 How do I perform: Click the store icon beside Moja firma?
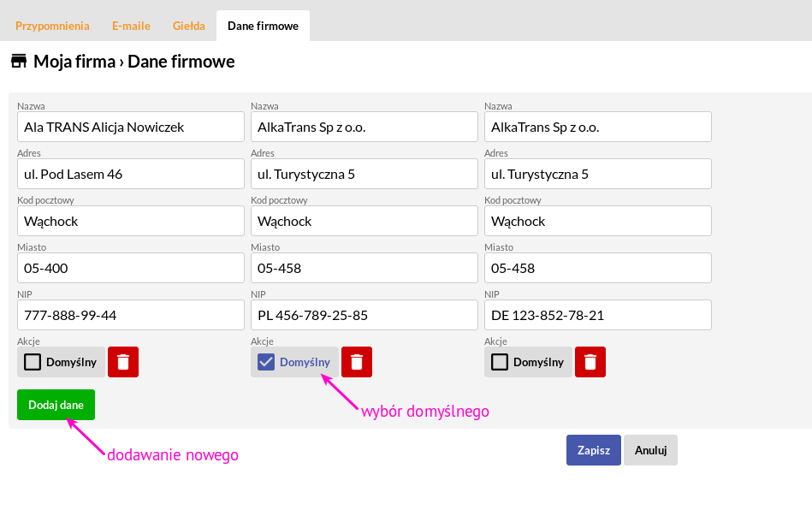(x=19, y=61)
